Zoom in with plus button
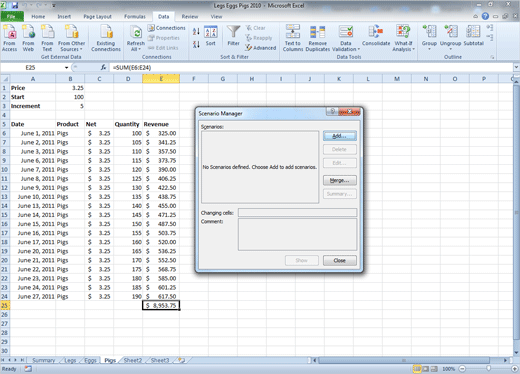This screenshot has width=520, height=374. pyautogui.click(x=515, y=369)
